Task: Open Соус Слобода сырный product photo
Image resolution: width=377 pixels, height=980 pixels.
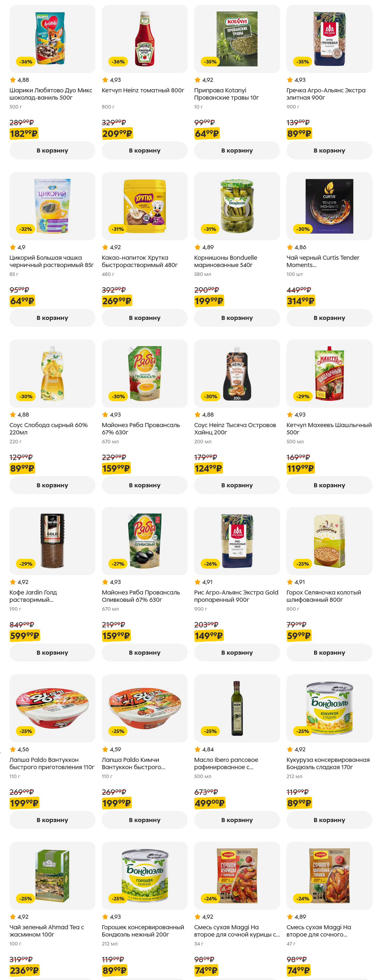Action: pos(52,373)
